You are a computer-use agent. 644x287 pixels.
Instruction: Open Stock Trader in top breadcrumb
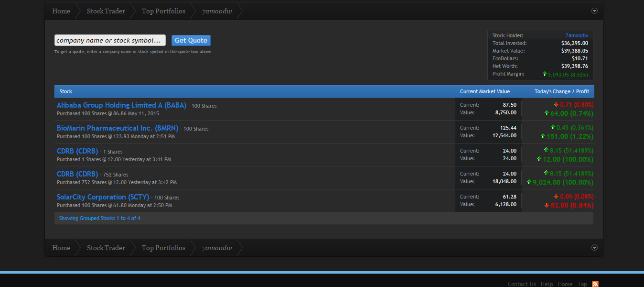(x=106, y=11)
